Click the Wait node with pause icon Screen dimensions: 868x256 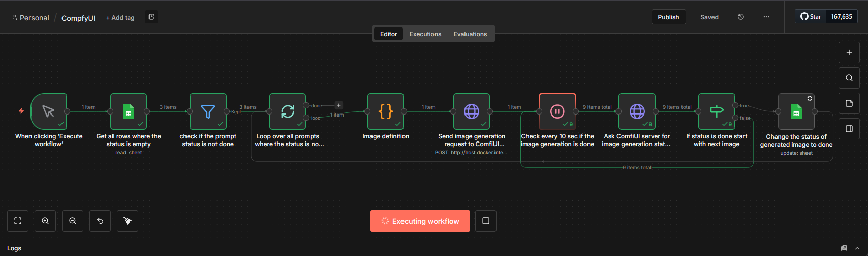[x=557, y=111]
